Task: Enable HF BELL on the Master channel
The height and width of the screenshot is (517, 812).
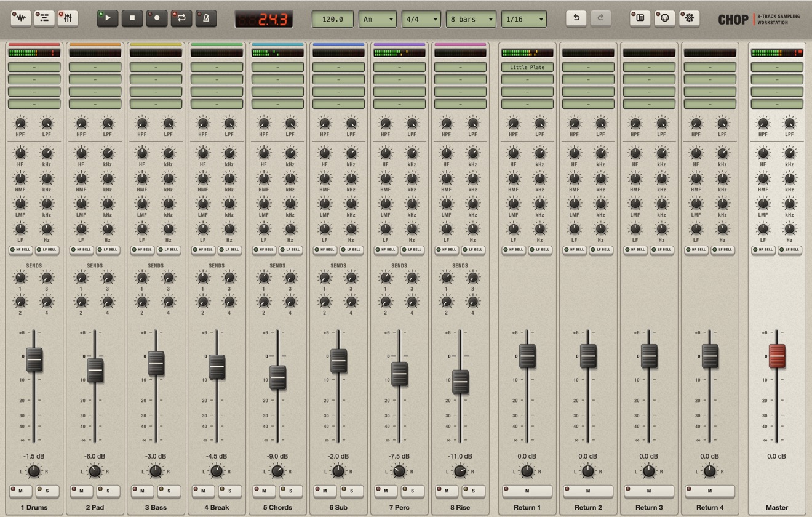Action: pyautogui.click(x=763, y=250)
